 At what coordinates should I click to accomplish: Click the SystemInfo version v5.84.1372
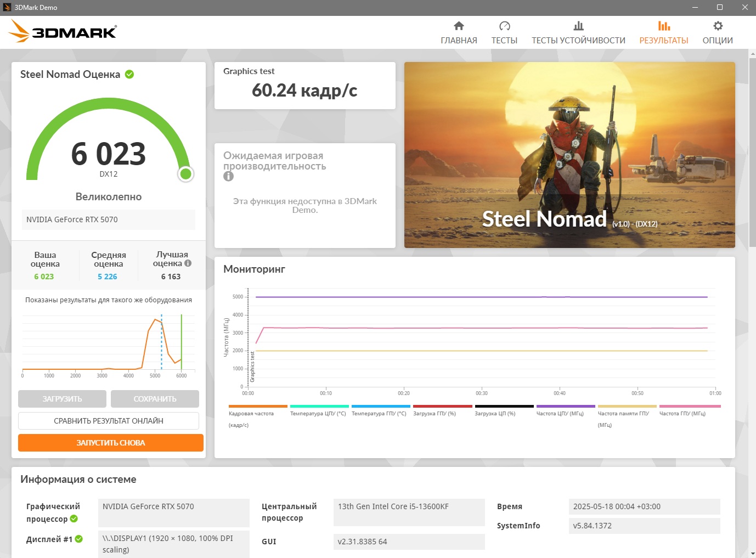click(645, 526)
